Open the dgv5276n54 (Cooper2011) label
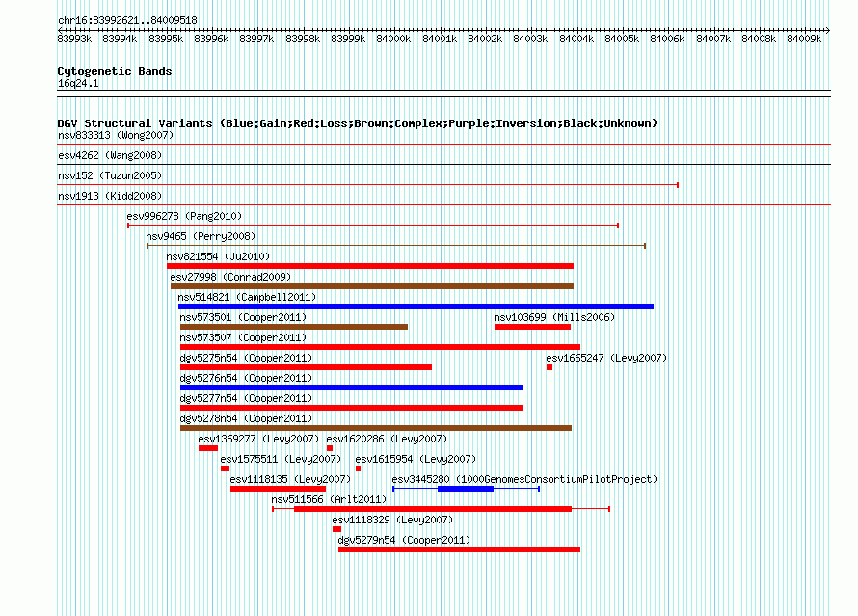The width and height of the screenshot is (858, 616). click(246, 378)
